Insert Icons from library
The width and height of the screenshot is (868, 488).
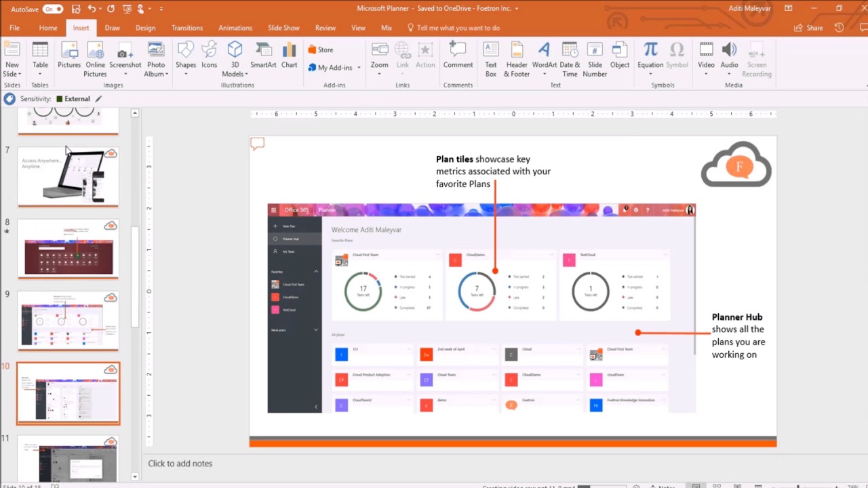[210, 55]
